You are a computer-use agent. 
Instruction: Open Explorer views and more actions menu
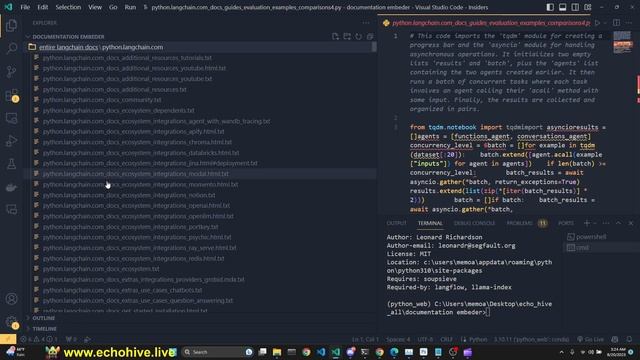[x=366, y=23]
